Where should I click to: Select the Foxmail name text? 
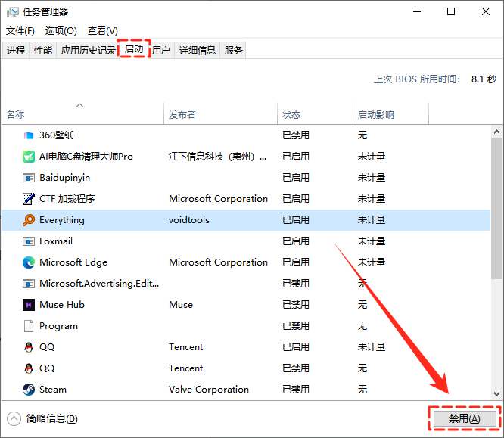56,241
